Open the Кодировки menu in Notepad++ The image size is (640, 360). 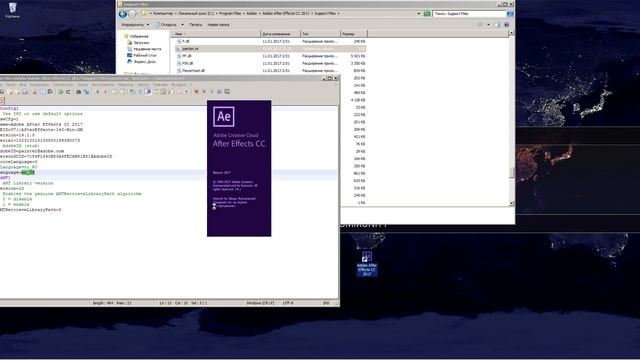(x=39, y=85)
